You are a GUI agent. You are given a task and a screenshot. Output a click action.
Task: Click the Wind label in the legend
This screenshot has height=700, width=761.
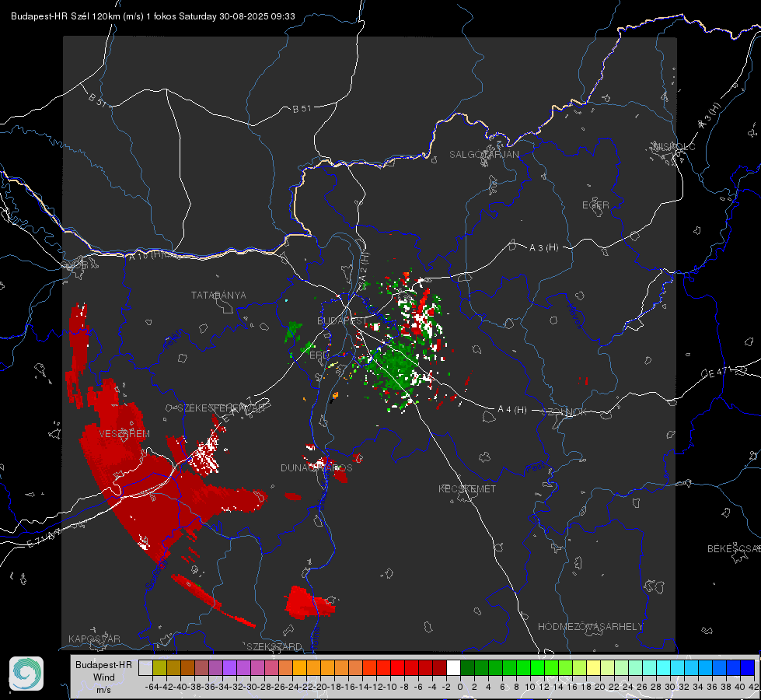coord(104,677)
